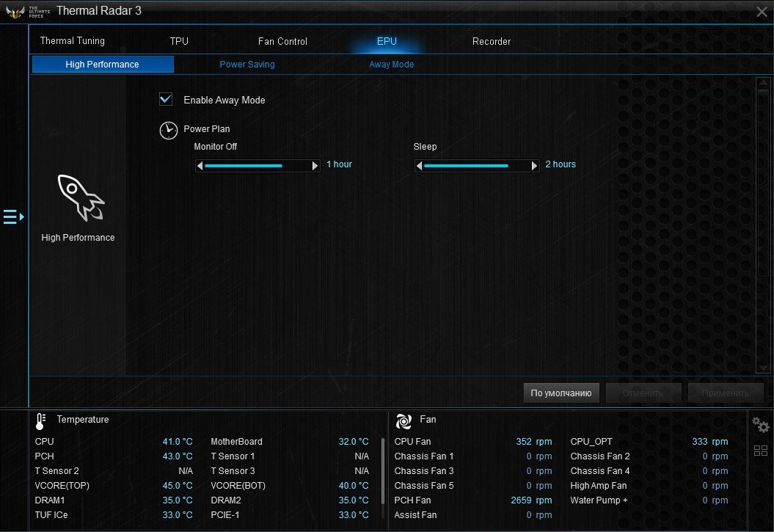Click the Power Plan label
Image resolution: width=774 pixels, height=532 pixels.
[x=206, y=129]
